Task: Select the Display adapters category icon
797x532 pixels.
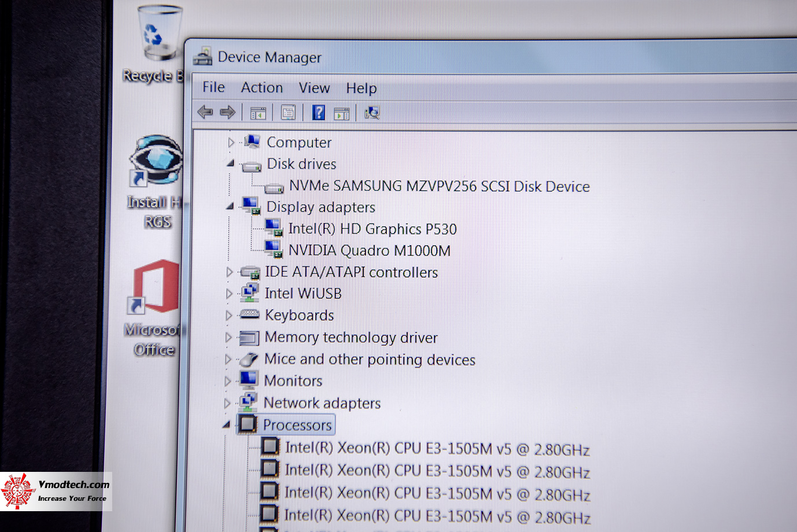Action: coord(251,206)
